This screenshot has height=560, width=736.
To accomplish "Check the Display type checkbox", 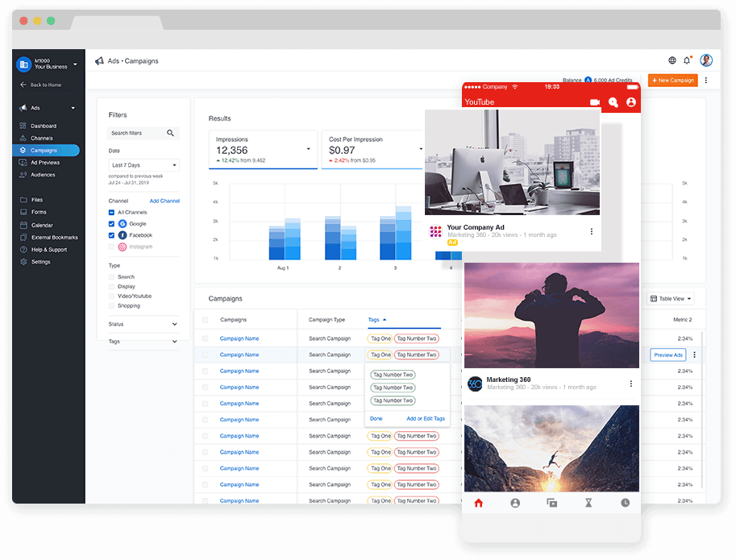I will 111,287.
